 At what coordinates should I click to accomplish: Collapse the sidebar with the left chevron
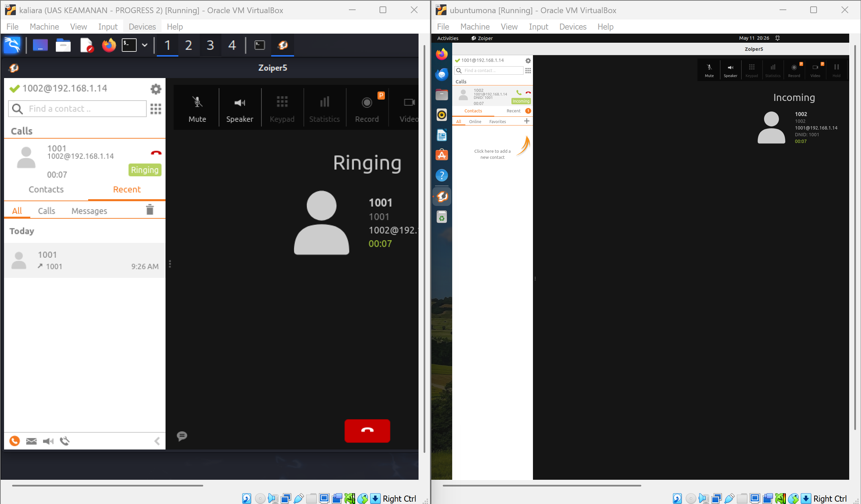click(157, 441)
